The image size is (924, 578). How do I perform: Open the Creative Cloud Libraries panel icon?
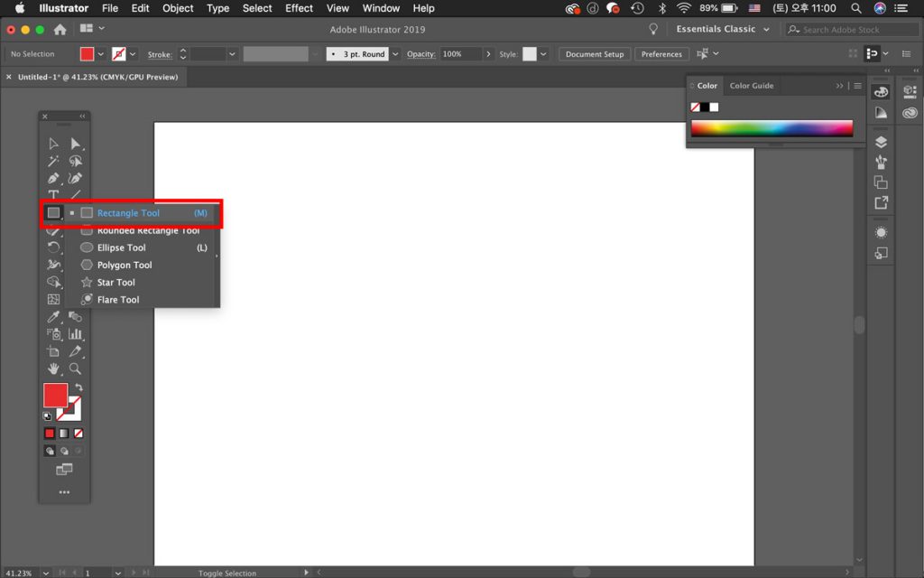coord(910,112)
